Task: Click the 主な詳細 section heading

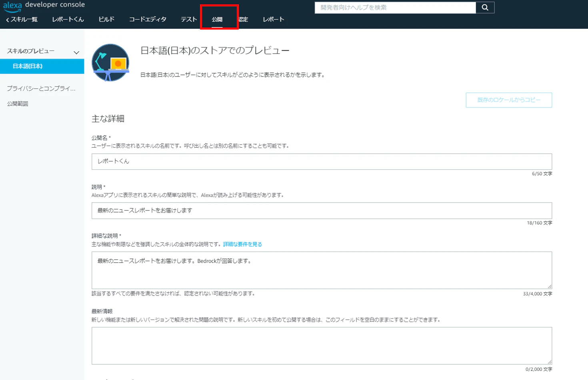Action: pos(108,119)
